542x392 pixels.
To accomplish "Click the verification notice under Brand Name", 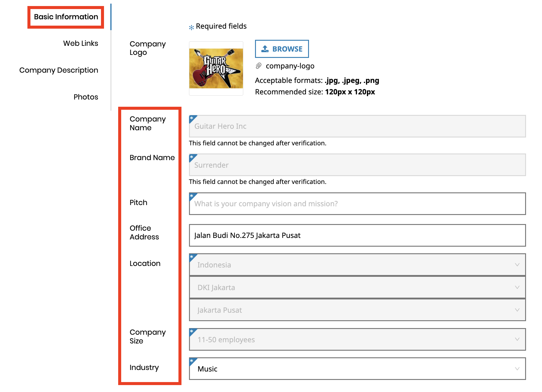I will (258, 182).
